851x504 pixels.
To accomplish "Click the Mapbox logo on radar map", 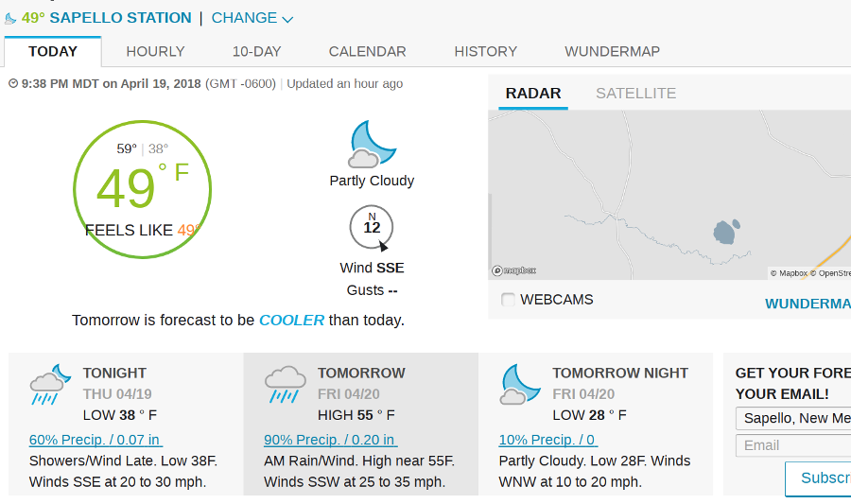I will [x=514, y=271].
